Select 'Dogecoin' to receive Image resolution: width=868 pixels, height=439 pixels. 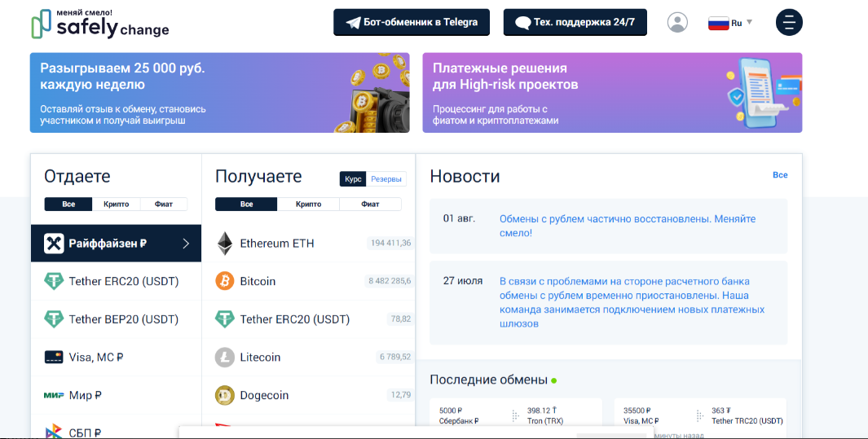[x=309, y=395]
